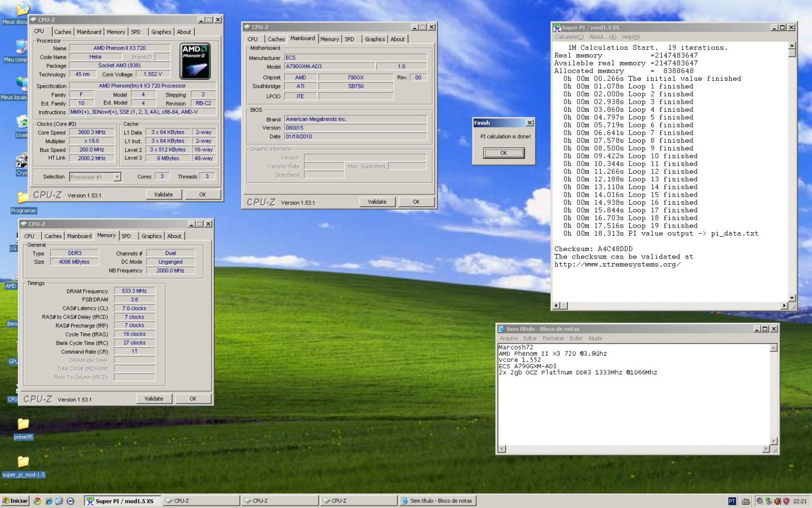The width and height of the screenshot is (812, 508).
Task: Click Super PI horizontal scrollbar left arrow
Action: 556,306
